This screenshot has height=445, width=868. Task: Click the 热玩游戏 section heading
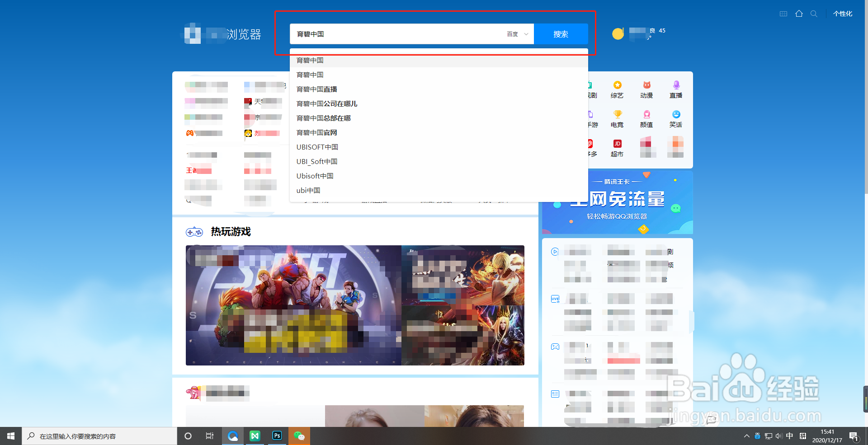tap(231, 232)
